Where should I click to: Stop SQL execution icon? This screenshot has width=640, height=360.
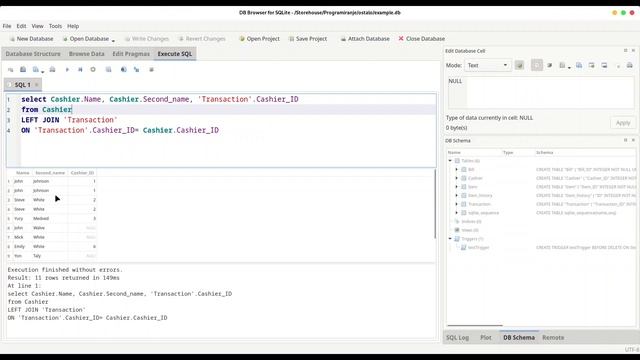pyautogui.click(x=93, y=70)
